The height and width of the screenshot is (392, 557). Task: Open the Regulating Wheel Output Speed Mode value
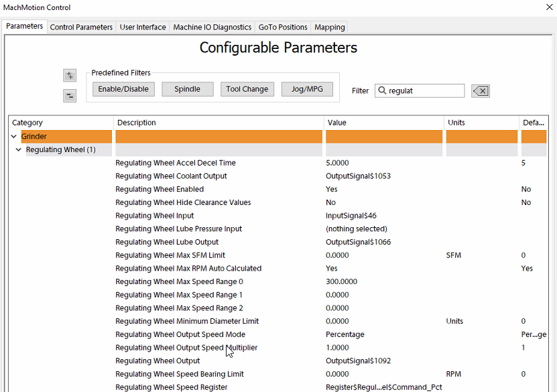tap(382, 334)
